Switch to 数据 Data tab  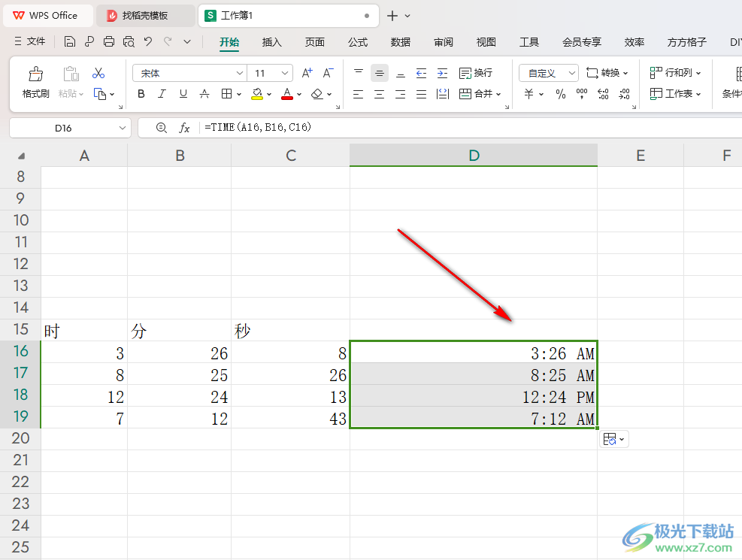401,42
